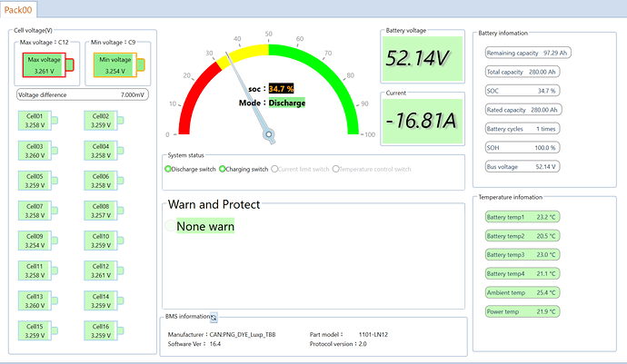Select the Cell13 battery icon
The image size is (627, 364).
[38, 300]
